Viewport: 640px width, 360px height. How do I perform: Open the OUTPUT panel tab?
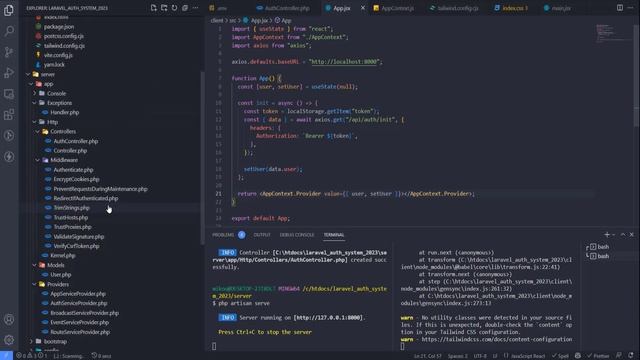pyautogui.click(x=262, y=235)
